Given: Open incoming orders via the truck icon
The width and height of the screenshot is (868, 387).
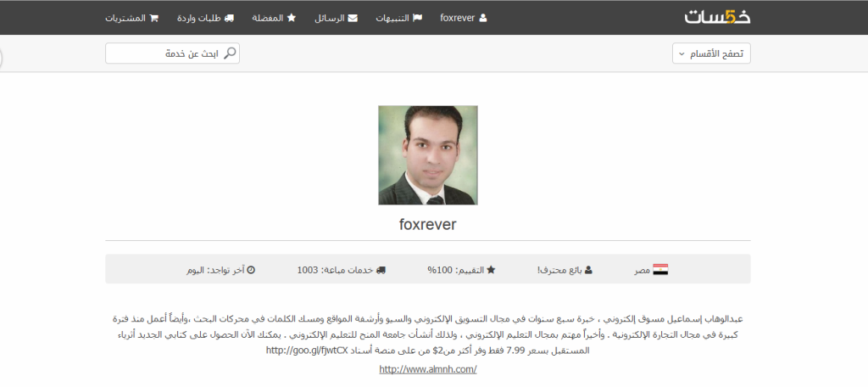Looking at the screenshot, I should click(x=229, y=18).
